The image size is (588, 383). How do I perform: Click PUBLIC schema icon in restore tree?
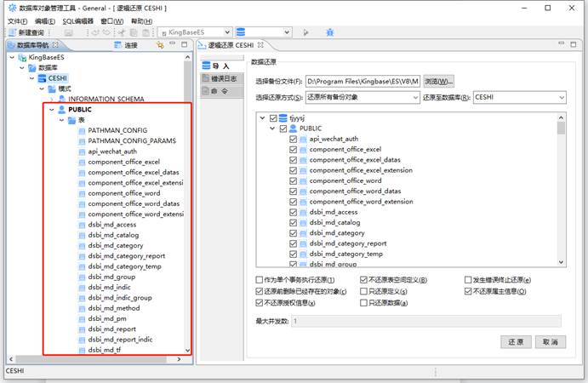(x=293, y=129)
